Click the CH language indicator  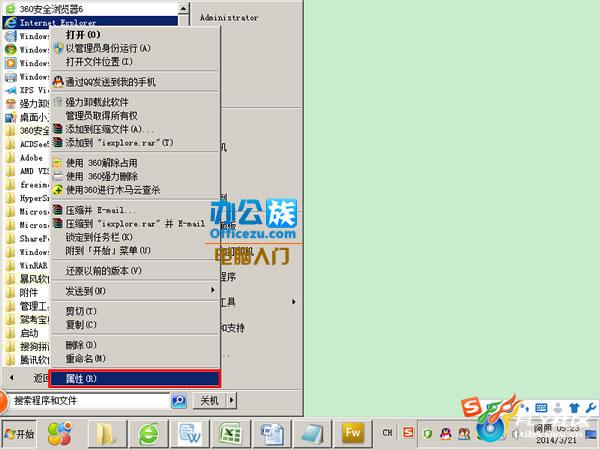[x=387, y=433]
